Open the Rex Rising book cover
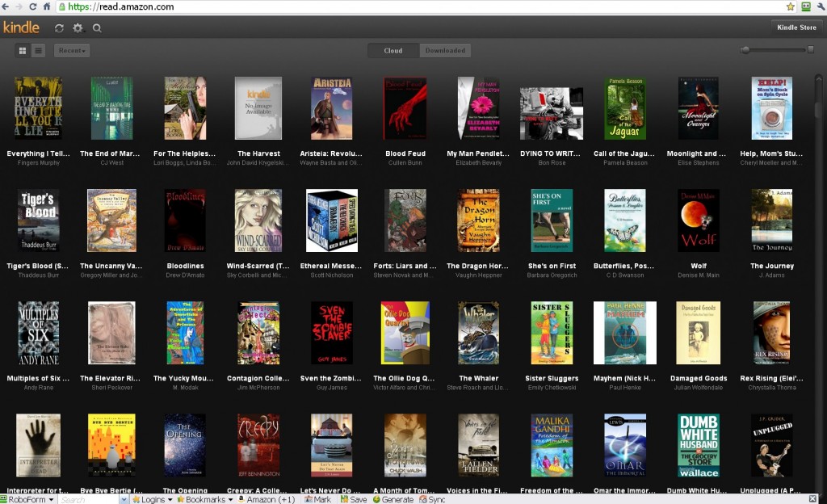Viewport: 827px width, 504px height. click(771, 333)
